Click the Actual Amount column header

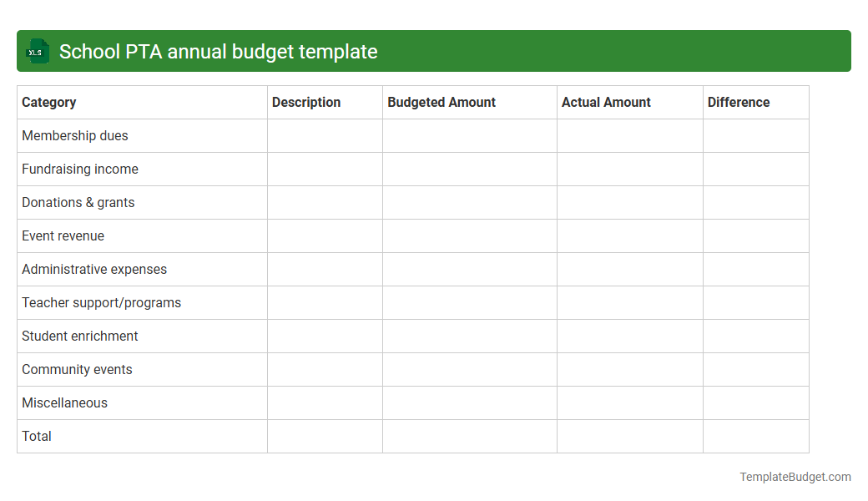606,102
